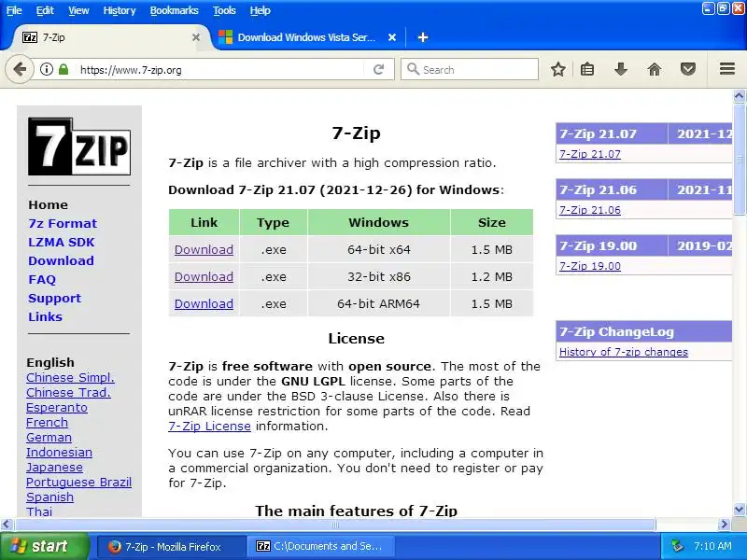Open the 7z Format sidebar link

point(63,223)
